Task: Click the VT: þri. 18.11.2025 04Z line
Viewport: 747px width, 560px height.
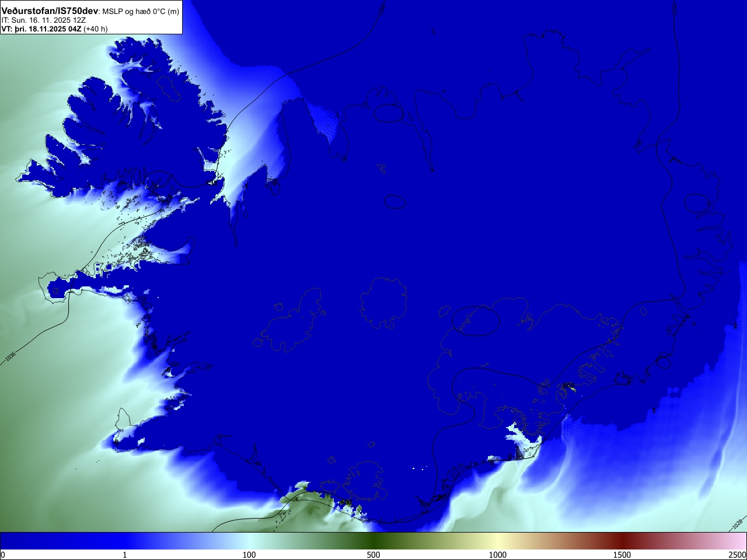Action: 54,29
